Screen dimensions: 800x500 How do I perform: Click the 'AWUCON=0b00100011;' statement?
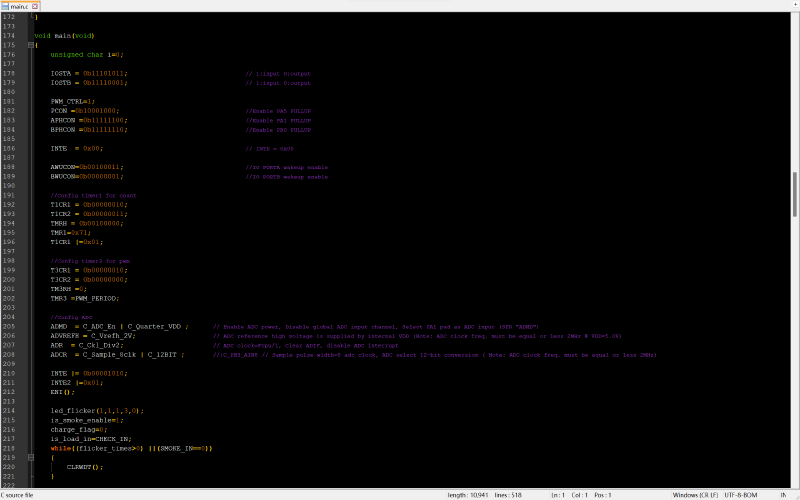click(x=87, y=167)
